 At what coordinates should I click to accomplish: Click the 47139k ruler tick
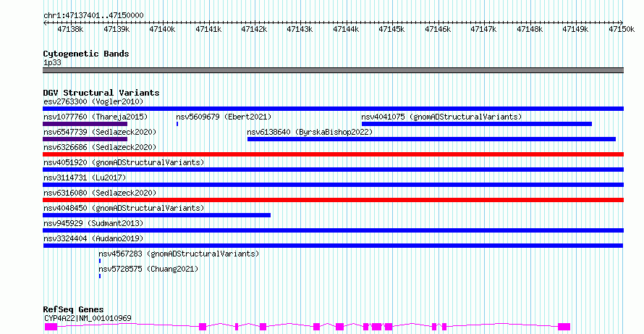tap(116, 29)
